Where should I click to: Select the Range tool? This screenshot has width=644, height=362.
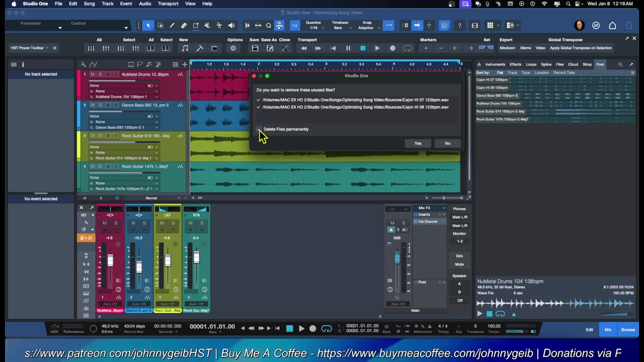click(160, 26)
